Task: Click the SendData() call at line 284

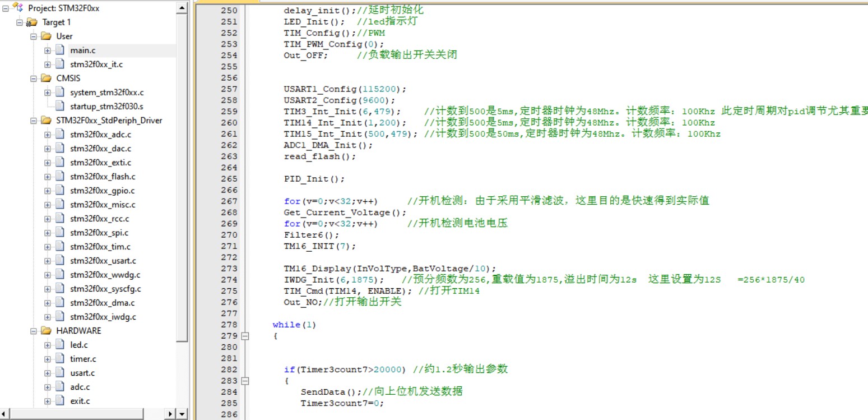Action: point(331,392)
